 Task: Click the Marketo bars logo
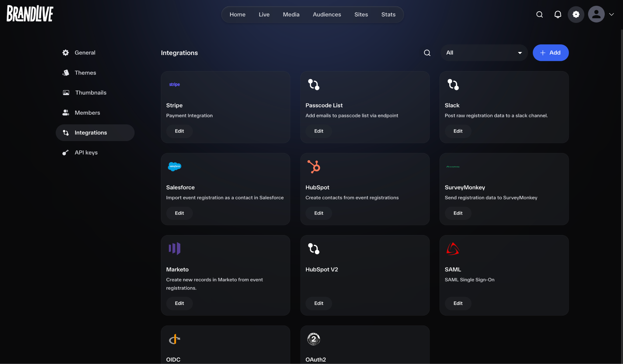[x=175, y=248]
